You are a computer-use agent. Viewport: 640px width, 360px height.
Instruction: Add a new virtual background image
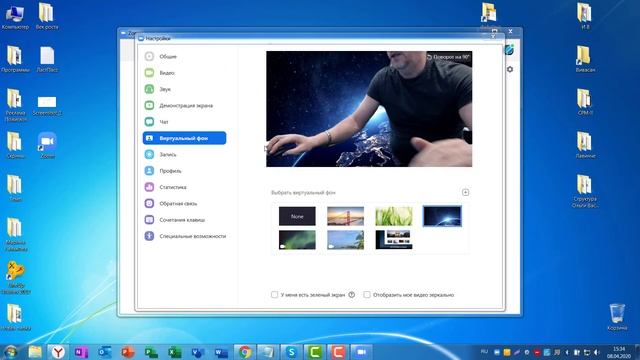(465, 192)
